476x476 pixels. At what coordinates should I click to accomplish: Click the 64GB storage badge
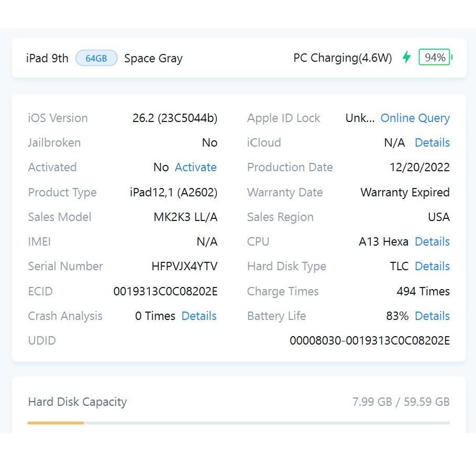(x=96, y=58)
